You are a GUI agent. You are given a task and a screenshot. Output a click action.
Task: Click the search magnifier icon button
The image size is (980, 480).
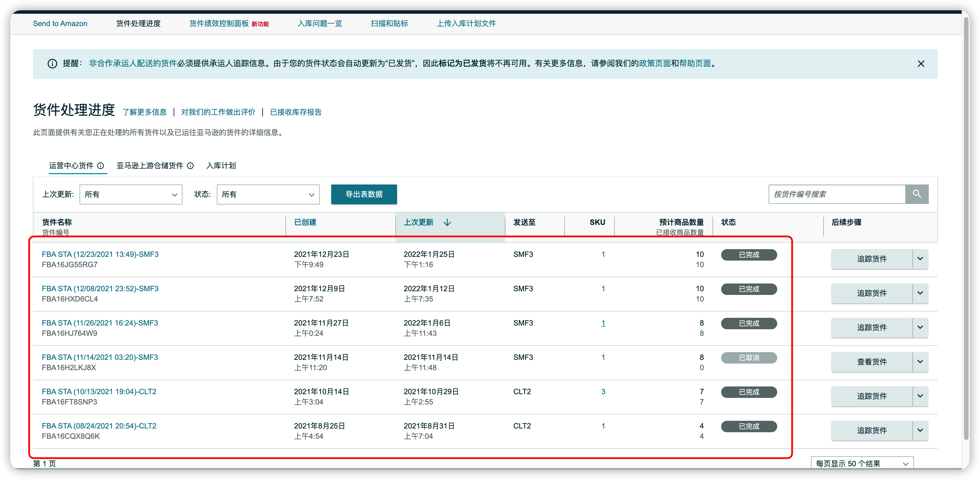(x=916, y=194)
